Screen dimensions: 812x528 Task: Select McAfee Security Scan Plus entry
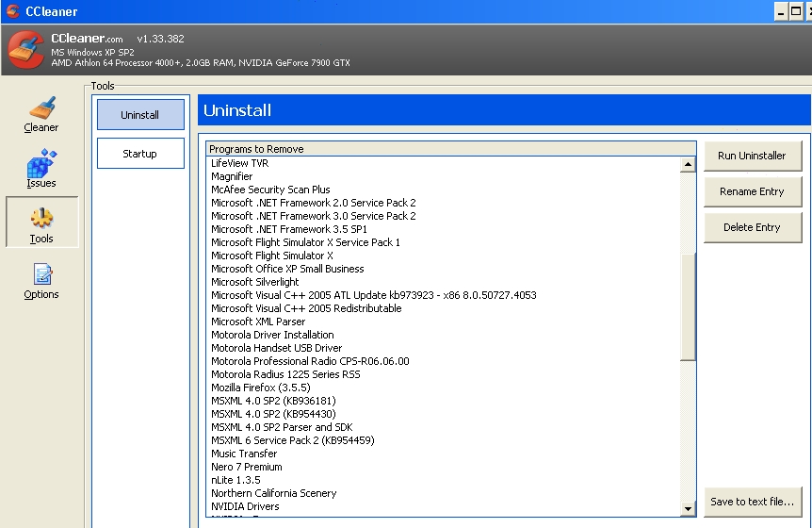click(x=270, y=190)
